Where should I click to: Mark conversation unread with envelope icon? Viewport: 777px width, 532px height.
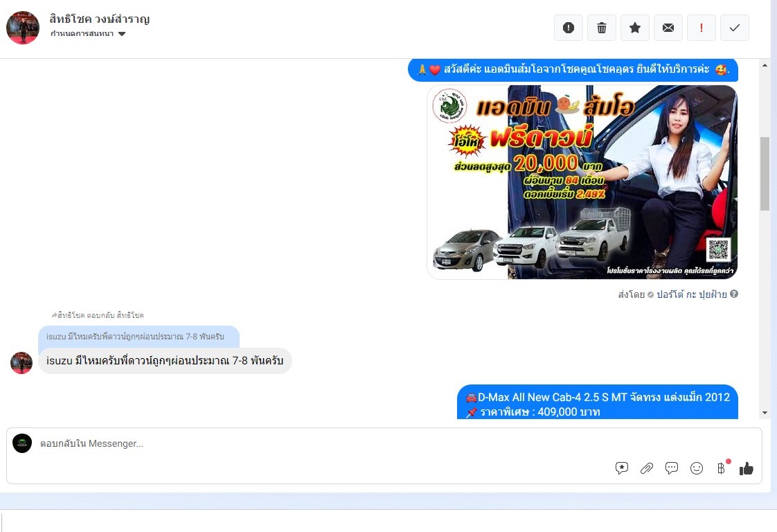[668, 28]
